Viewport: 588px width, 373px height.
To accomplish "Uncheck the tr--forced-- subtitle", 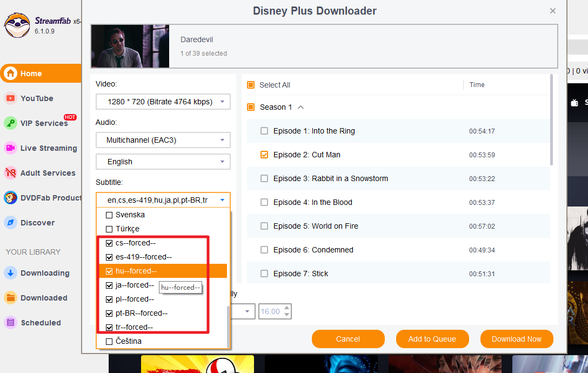I will [x=109, y=327].
